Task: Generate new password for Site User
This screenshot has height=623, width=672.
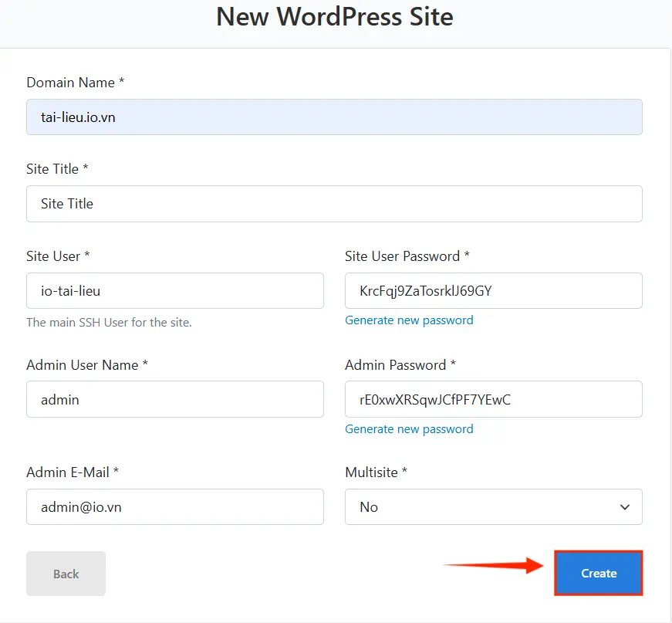Action: 409,320
